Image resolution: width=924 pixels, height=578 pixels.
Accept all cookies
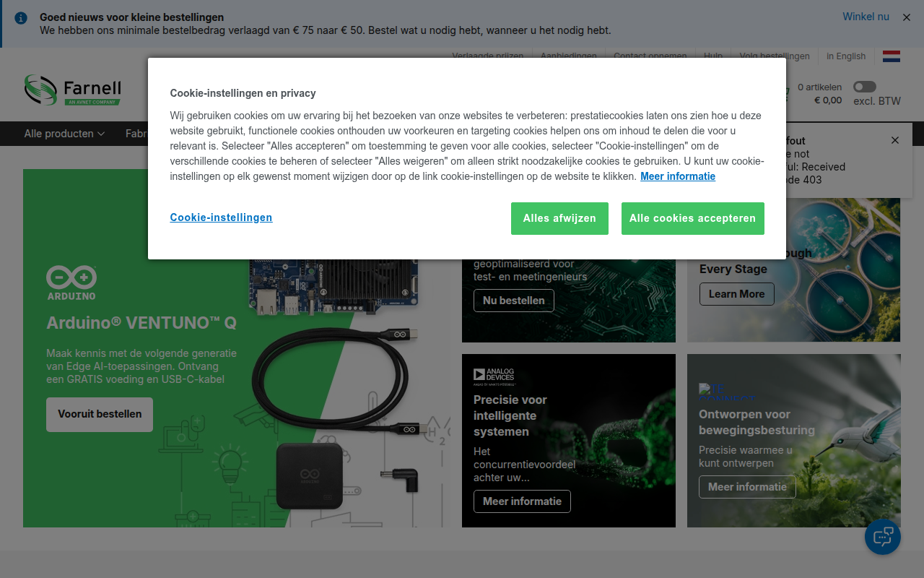point(692,218)
